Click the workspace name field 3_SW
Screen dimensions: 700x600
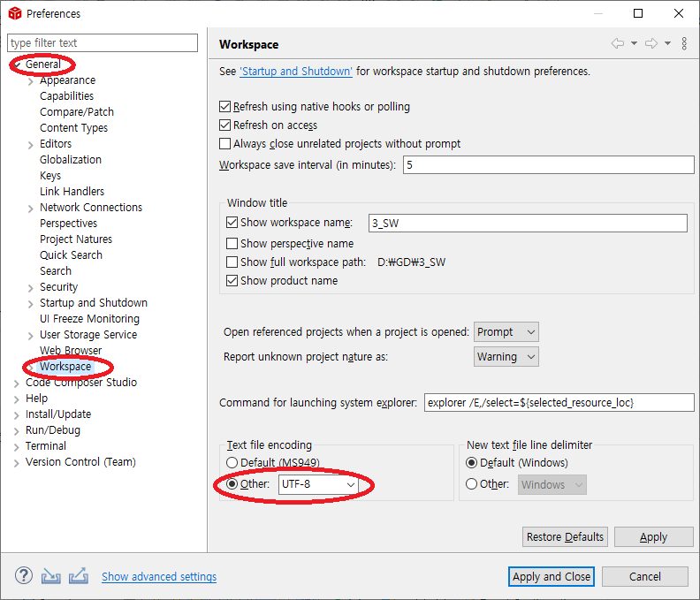(528, 223)
